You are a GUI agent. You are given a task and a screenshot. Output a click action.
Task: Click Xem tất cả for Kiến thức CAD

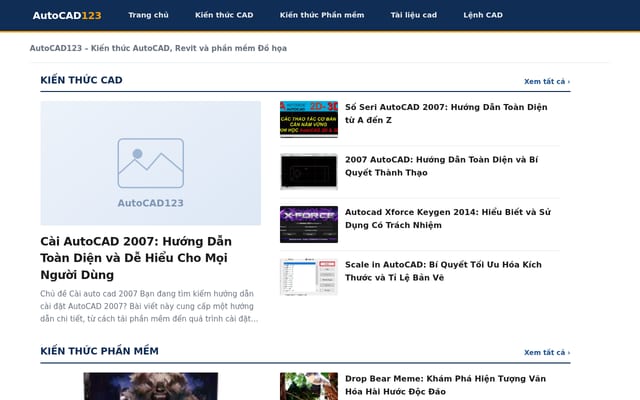tap(547, 81)
